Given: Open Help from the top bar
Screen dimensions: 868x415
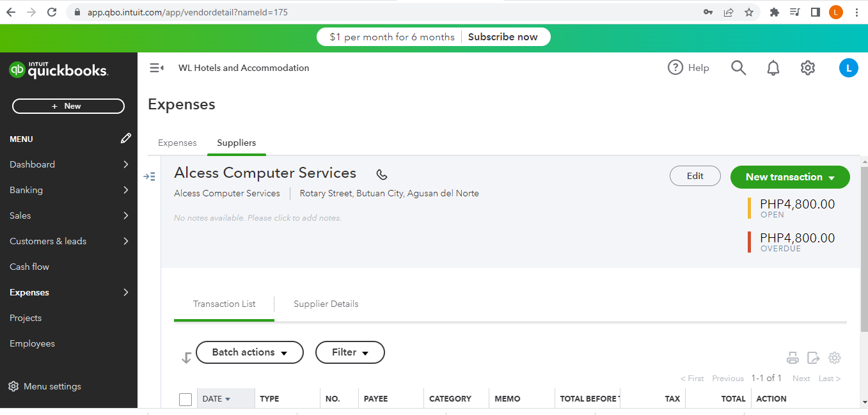Looking at the screenshot, I should click(x=688, y=68).
